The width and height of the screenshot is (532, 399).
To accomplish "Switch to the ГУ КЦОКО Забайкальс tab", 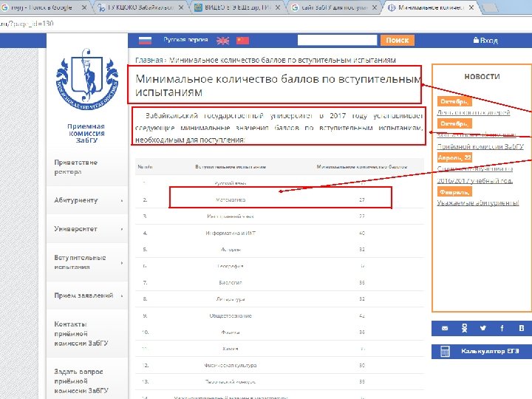I will click(x=141, y=7).
